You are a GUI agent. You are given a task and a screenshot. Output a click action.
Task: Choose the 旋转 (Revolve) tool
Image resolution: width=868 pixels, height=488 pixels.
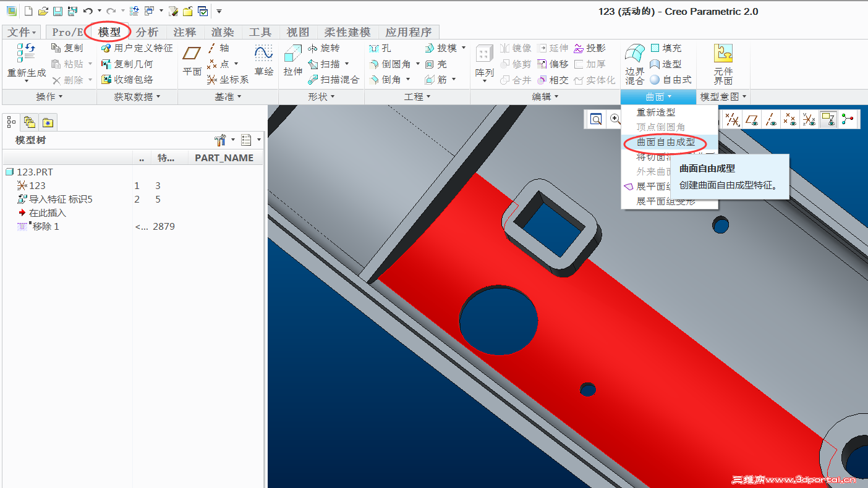click(324, 48)
